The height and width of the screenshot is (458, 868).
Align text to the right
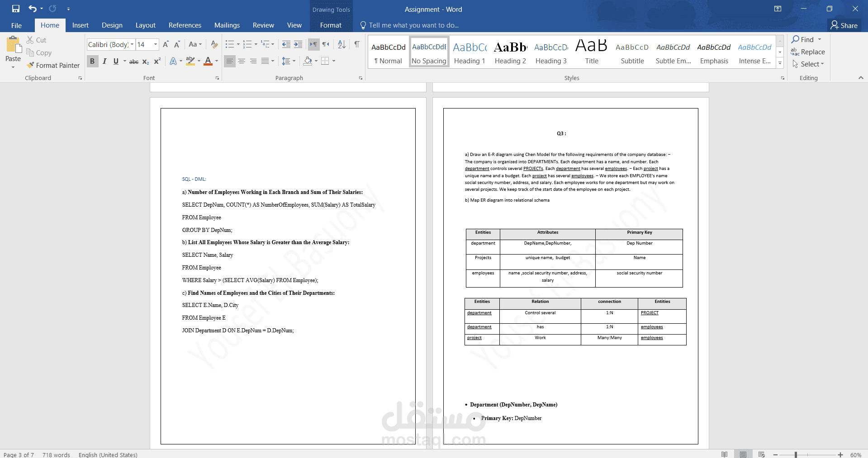[253, 61]
